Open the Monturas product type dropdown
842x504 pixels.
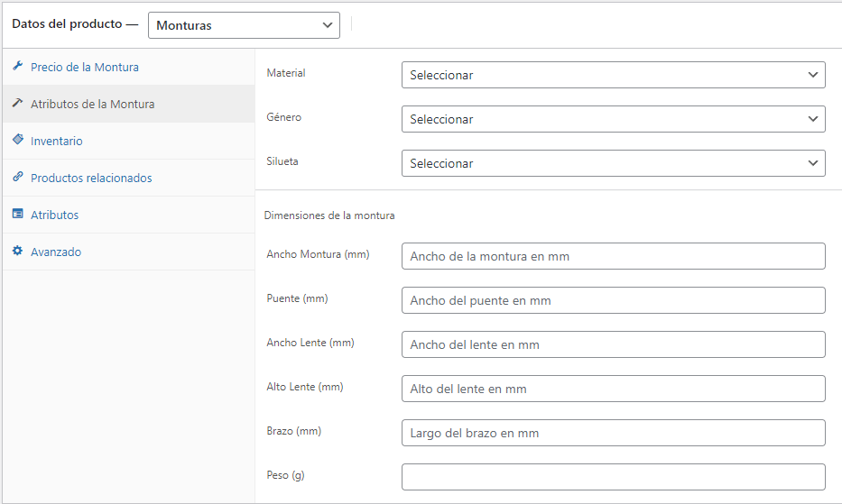[244, 25]
